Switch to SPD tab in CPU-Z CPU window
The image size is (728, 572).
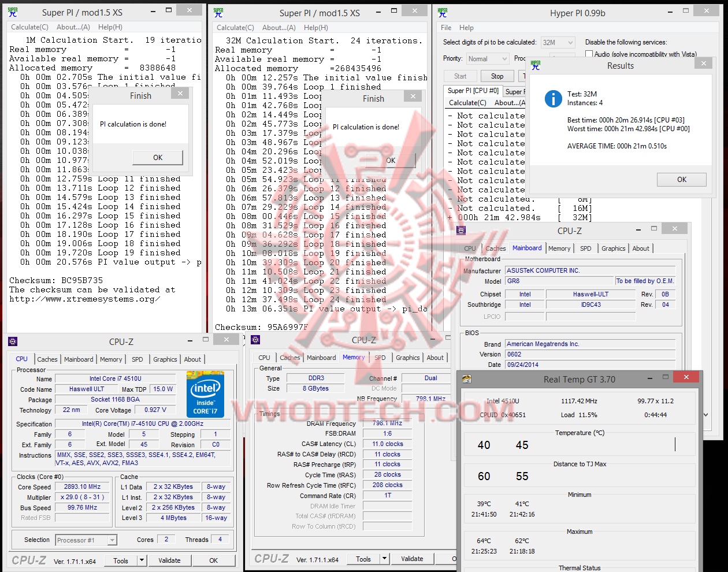pyautogui.click(x=138, y=359)
